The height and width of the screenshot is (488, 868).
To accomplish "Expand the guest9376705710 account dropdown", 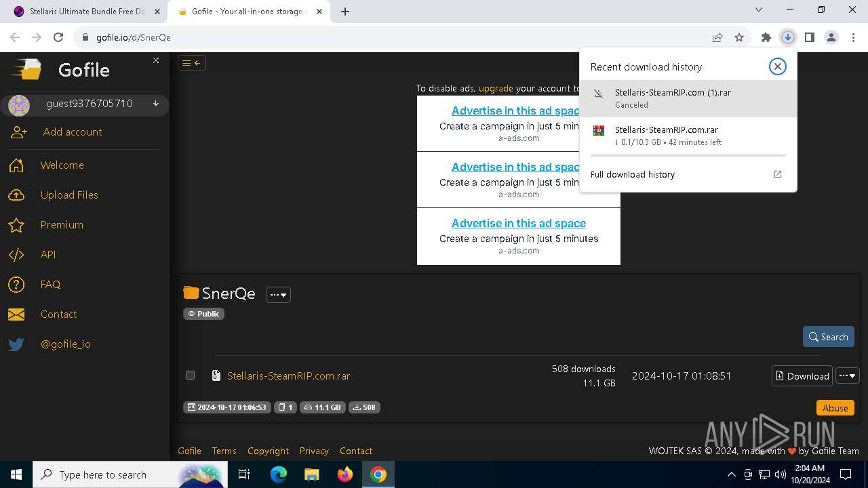I will tap(156, 104).
